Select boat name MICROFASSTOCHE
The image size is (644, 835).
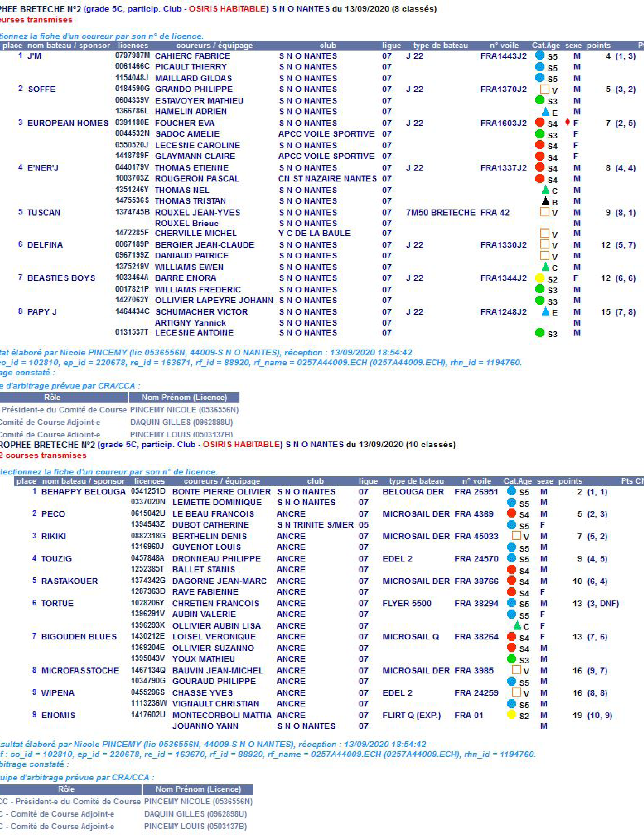pos(80,671)
